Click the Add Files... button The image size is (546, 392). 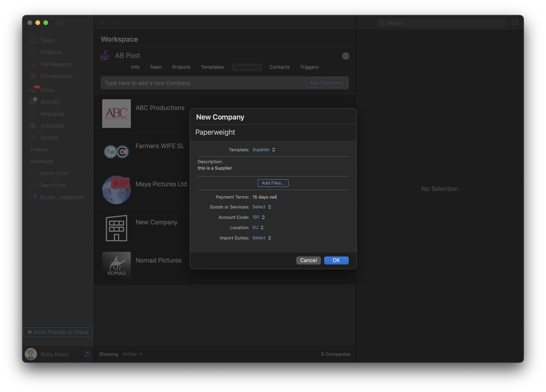[x=273, y=183]
